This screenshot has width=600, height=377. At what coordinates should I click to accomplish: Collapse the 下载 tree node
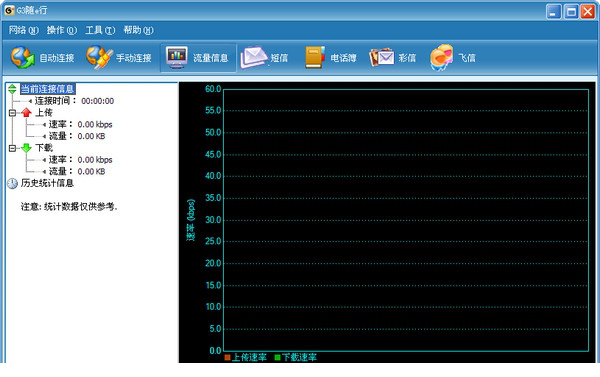pos(12,148)
